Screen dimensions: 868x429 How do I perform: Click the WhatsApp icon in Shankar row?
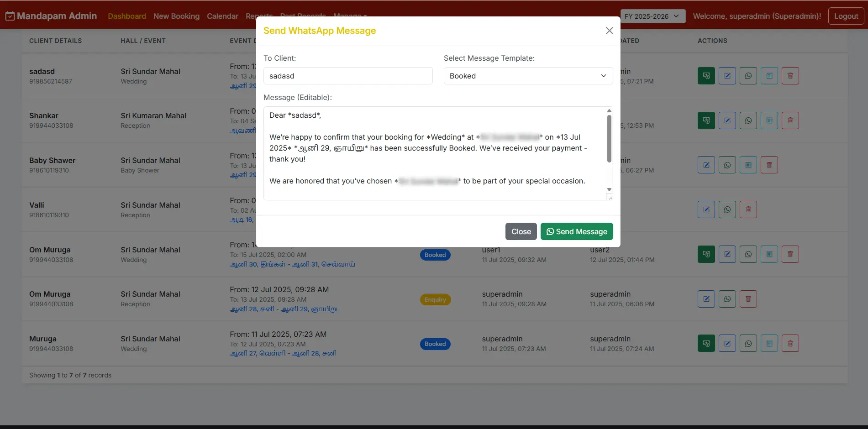(748, 120)
